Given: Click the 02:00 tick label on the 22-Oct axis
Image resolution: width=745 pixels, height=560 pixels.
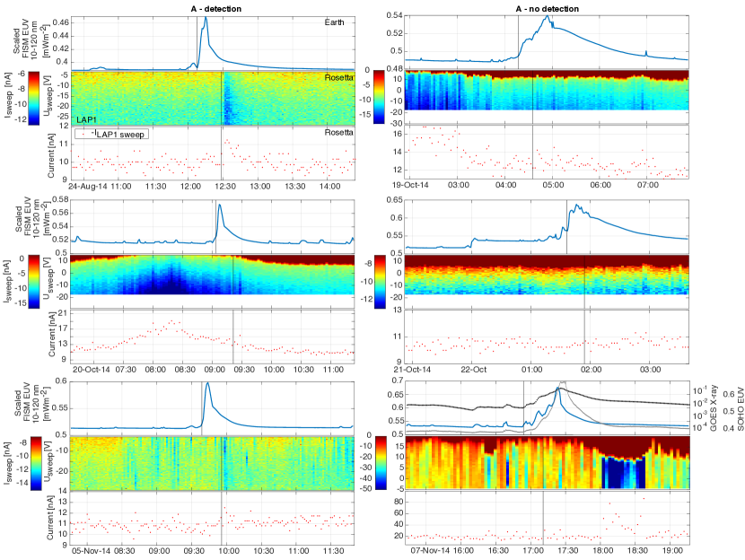Looking at the screenshot, I should [591, 370].
